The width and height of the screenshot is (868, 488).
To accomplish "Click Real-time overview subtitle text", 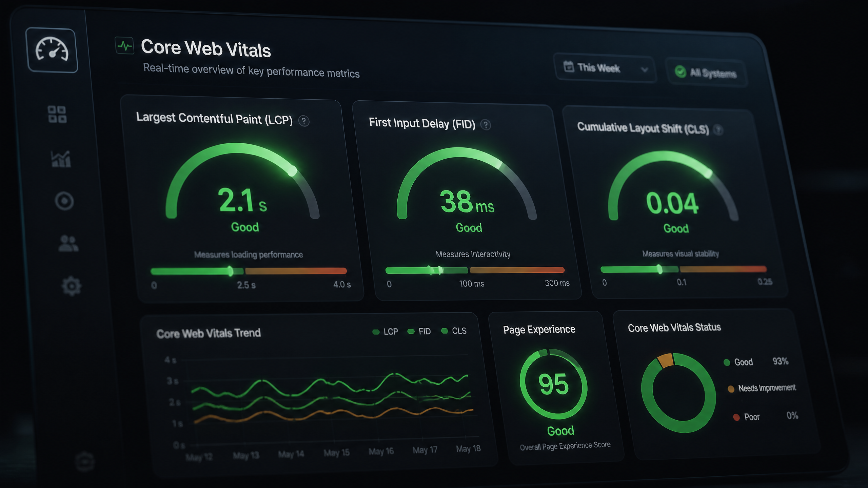I will [x=251, y=70].
